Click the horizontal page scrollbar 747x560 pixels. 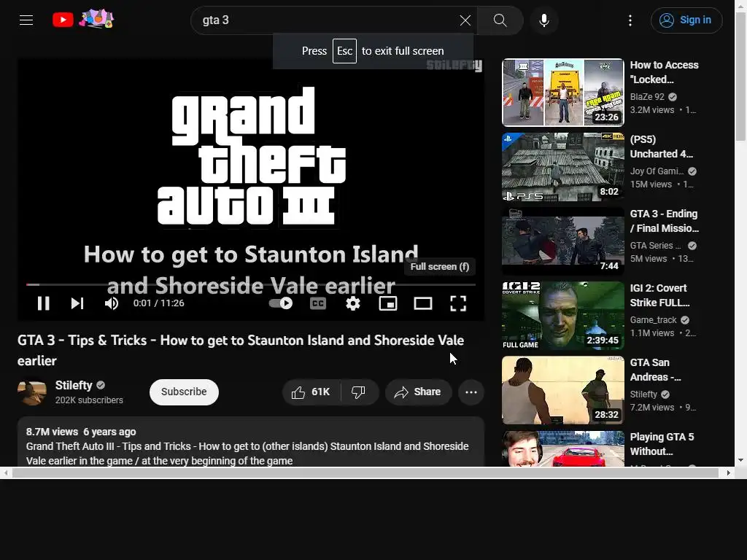click(365, 472)
